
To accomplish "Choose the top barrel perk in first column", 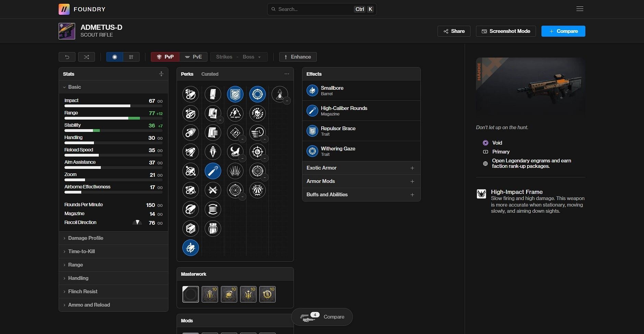I will click(190, 94).
